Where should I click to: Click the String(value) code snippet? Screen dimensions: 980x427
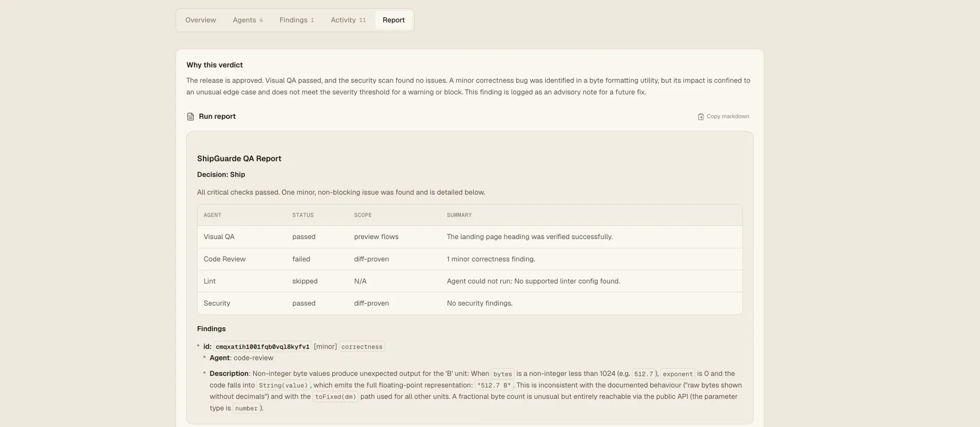tap(283, 386)
